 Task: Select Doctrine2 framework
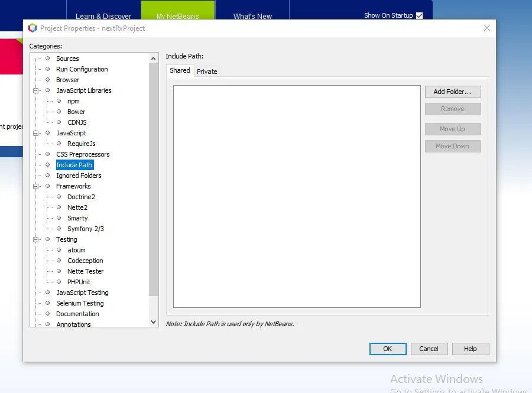[x=81, y=197]
